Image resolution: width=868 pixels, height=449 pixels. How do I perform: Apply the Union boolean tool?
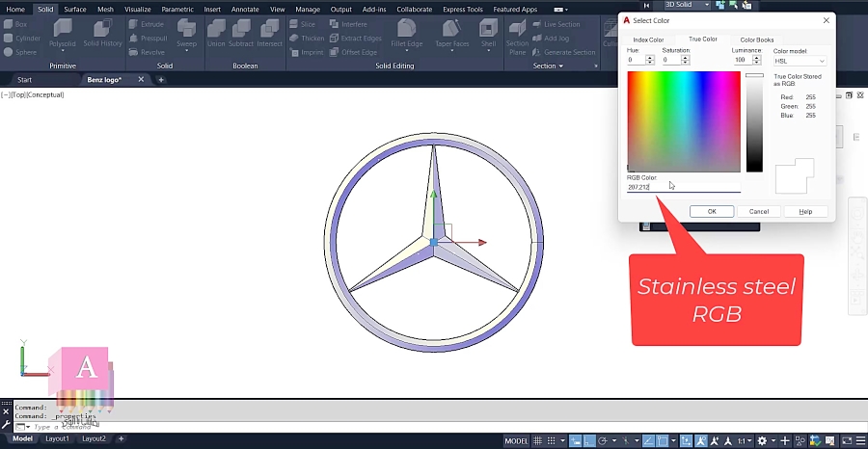[216, 33]
